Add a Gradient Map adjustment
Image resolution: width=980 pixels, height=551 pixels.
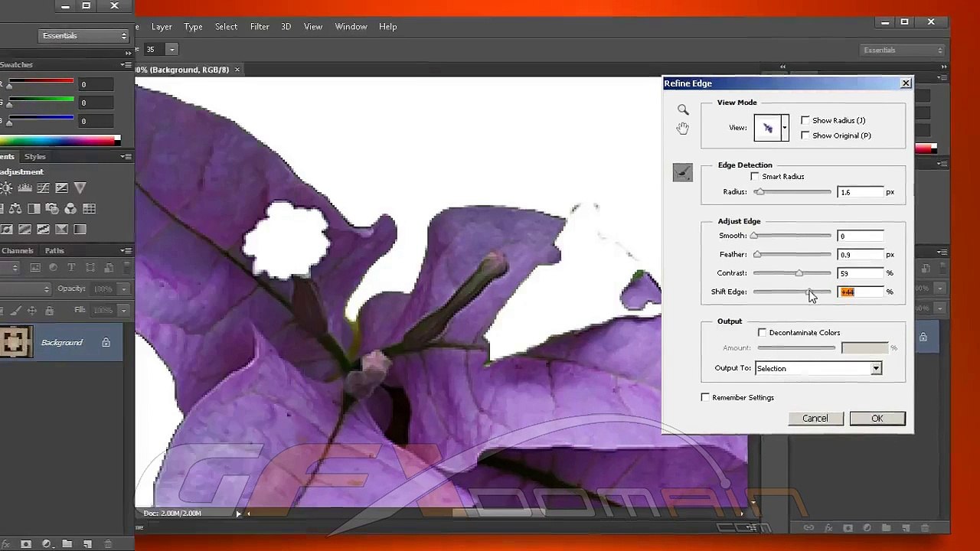click(80, 229)
